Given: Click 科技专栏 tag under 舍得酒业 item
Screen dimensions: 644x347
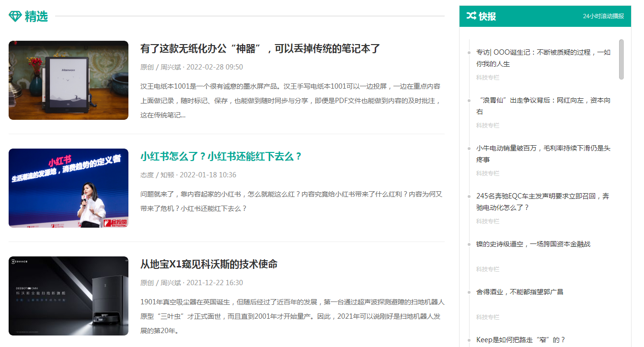Looking at the screenshot, I should [x=488, y=317].
